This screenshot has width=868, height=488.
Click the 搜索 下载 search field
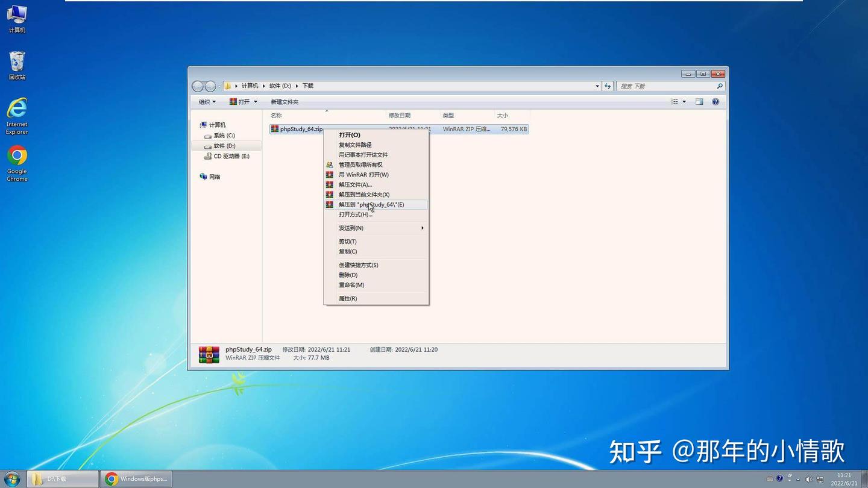pyautogui.click(x=670, y=86)
